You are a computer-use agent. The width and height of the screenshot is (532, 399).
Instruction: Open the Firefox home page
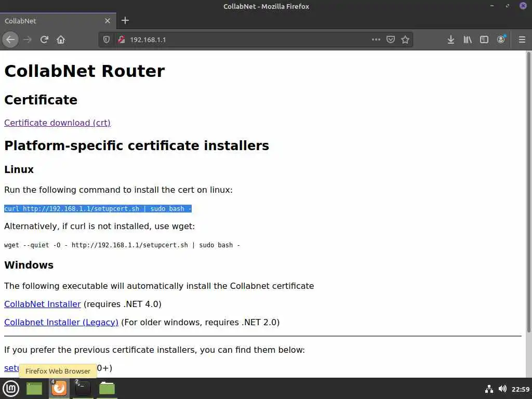click(61, 39)
